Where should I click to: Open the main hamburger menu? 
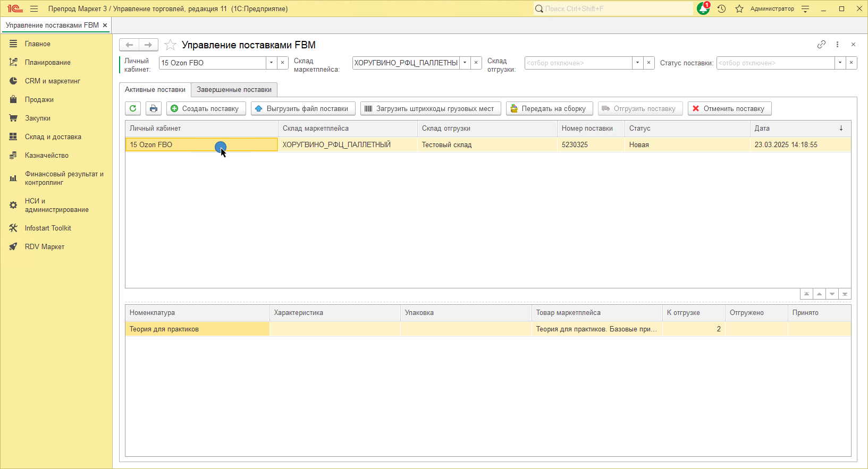[34, 8]
